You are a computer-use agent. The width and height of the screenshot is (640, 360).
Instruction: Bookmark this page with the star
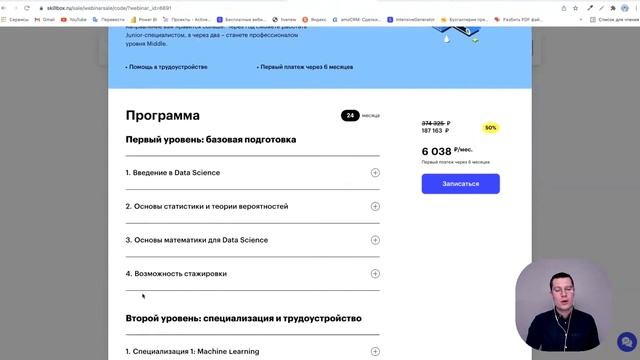(576, 8)
